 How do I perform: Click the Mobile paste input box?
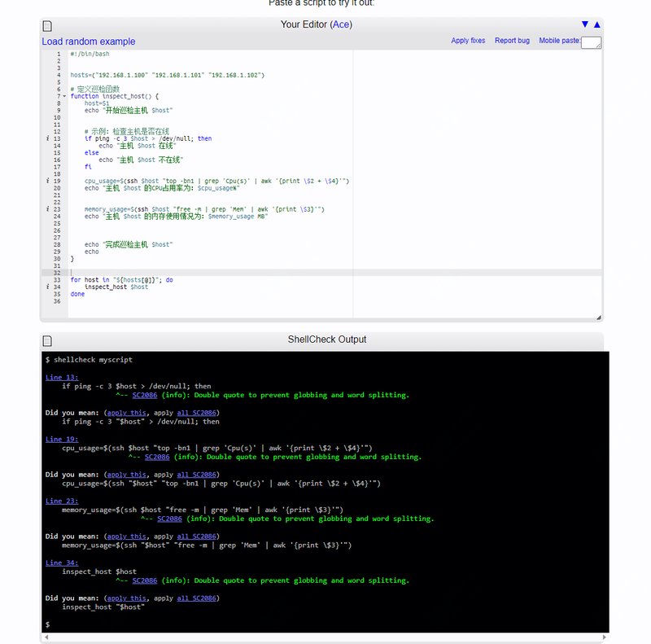[x=591, y=42]
